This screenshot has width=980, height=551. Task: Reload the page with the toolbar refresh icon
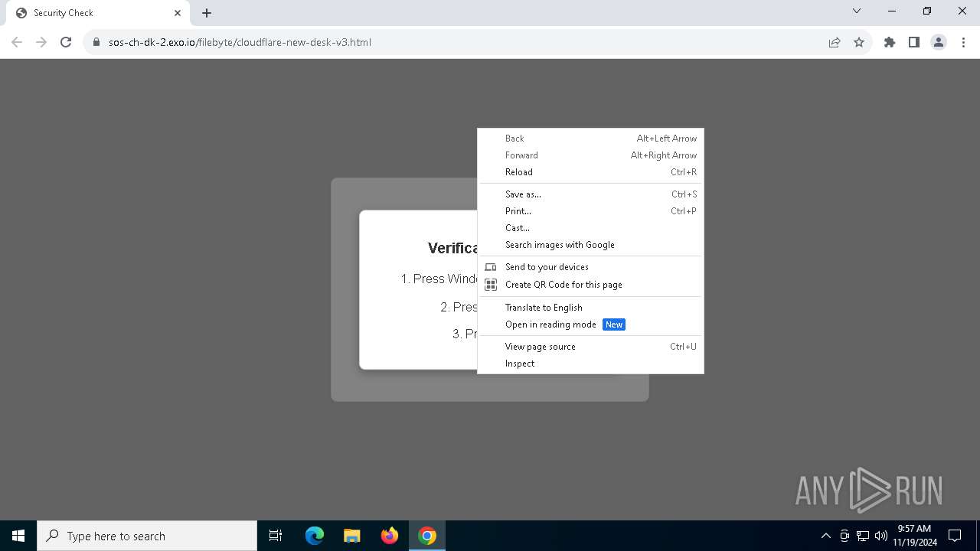tap(66, 42)
